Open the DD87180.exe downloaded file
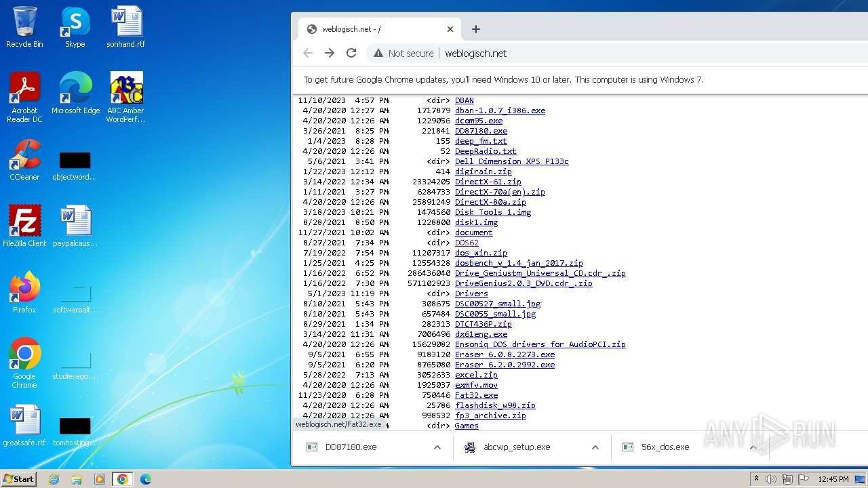Image resolution: width=868 pixels, height=488 pixels. 351,447
